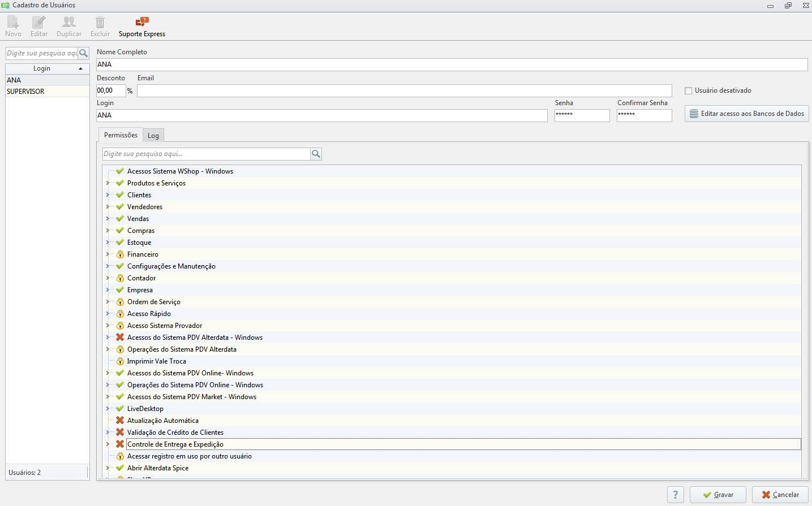Click the Email input field
The height and width of the screenshot is (506, 812).
(x=405, y=90)
